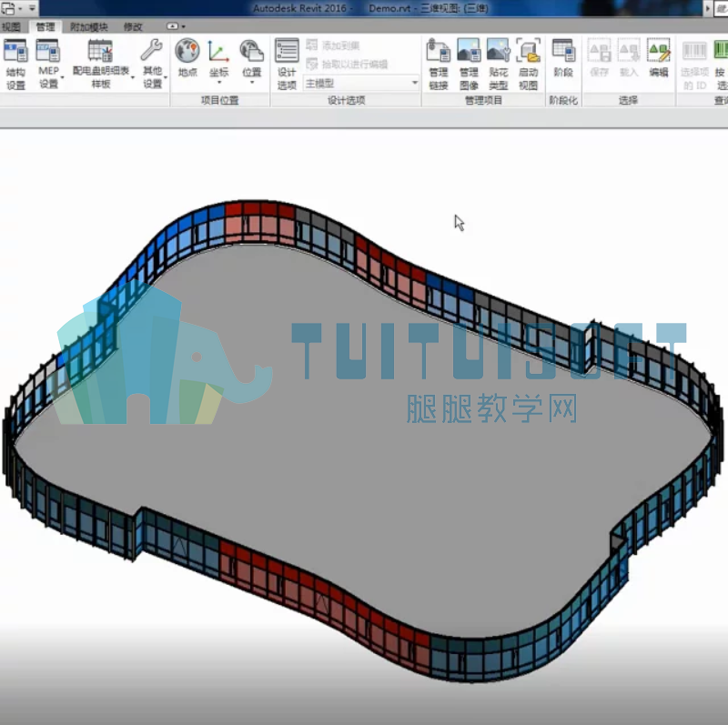Screen dimensions: 728x725
Task: Click the 地点 globe location icon
Action: [x=187, y=58]
